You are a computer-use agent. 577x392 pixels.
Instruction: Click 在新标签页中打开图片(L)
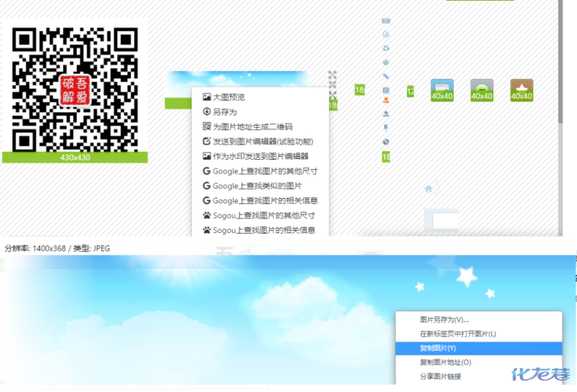[479, 334]
